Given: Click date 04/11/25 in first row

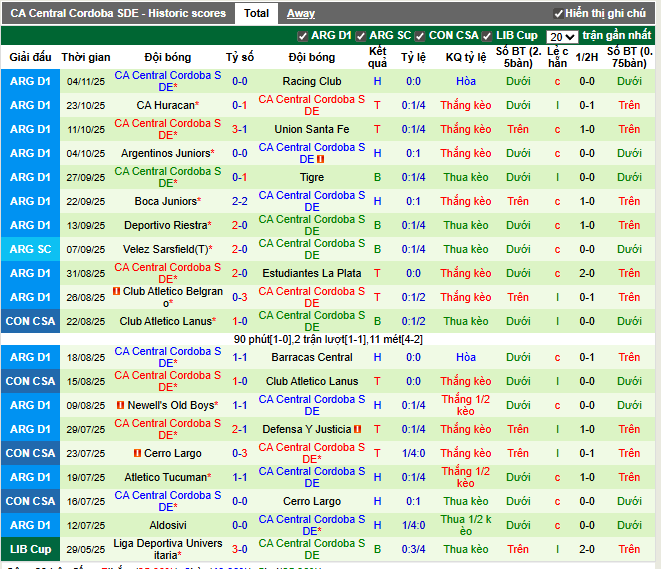Looking at the screenshot, I should [x=86, y=81].
